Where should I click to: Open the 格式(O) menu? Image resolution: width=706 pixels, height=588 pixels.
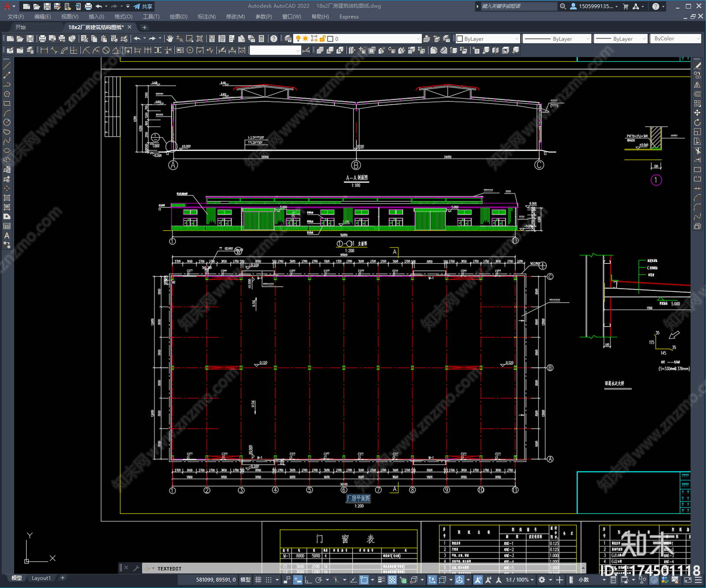124,17
